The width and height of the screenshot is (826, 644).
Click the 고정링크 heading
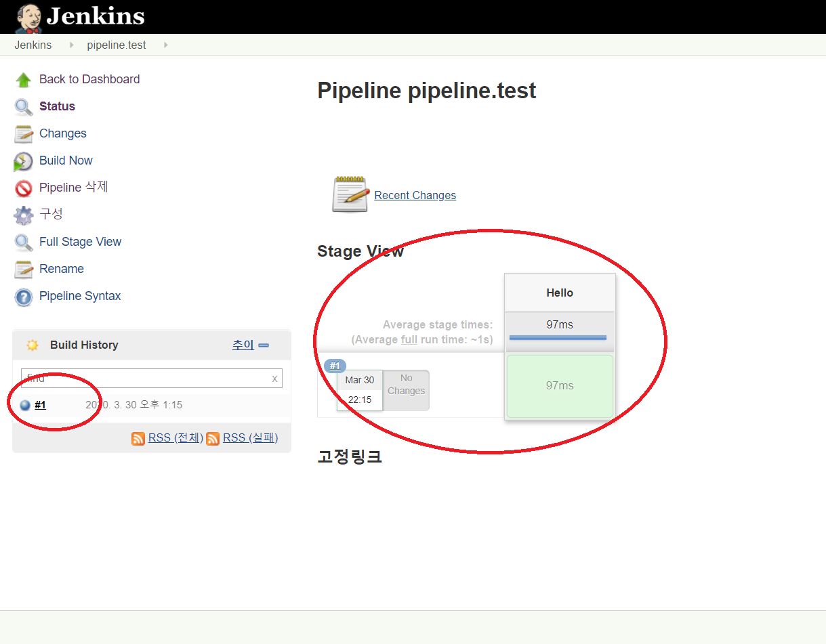click(x=350, y=457)
